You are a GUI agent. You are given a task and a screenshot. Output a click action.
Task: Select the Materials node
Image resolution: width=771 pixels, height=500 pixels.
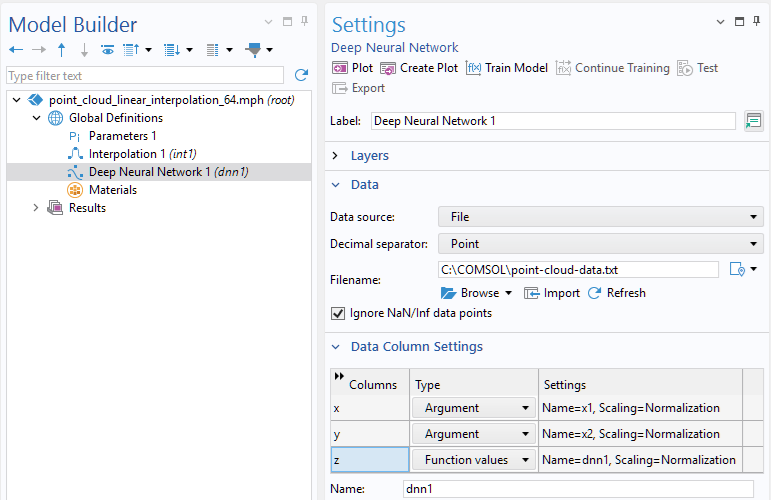tap(113, 190)
